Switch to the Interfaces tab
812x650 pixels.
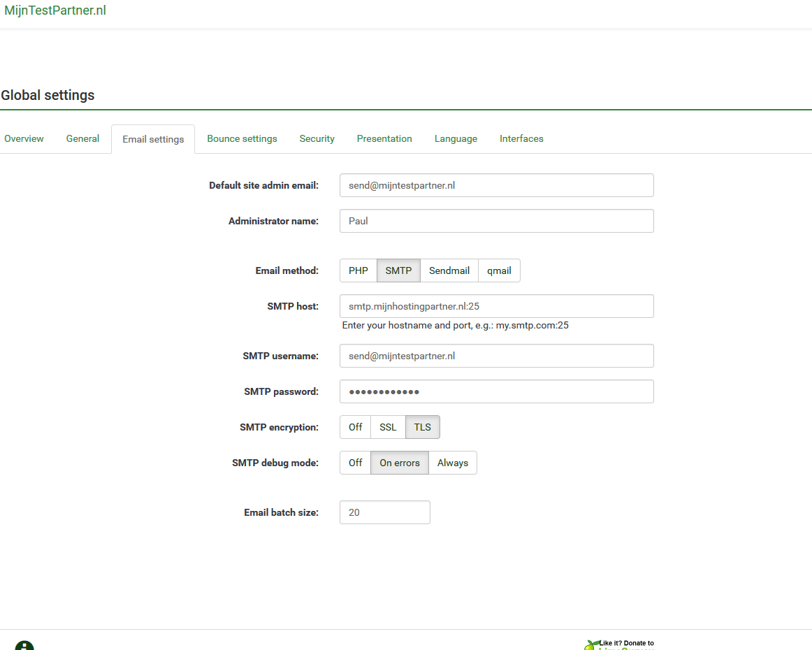coord(521,138)
